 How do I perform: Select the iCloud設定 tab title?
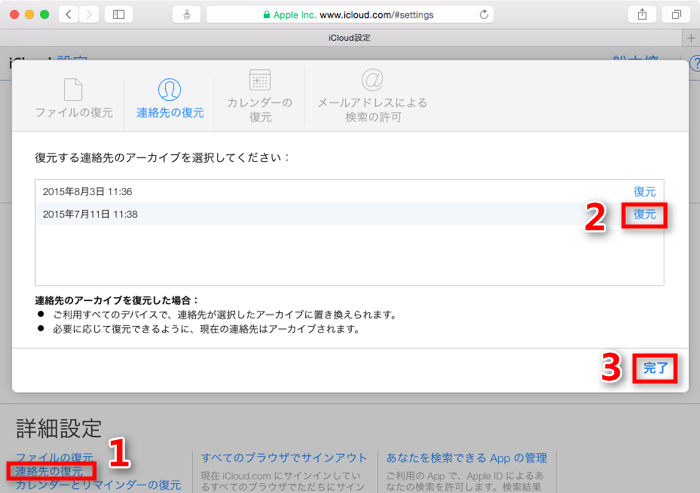(349, 38)
